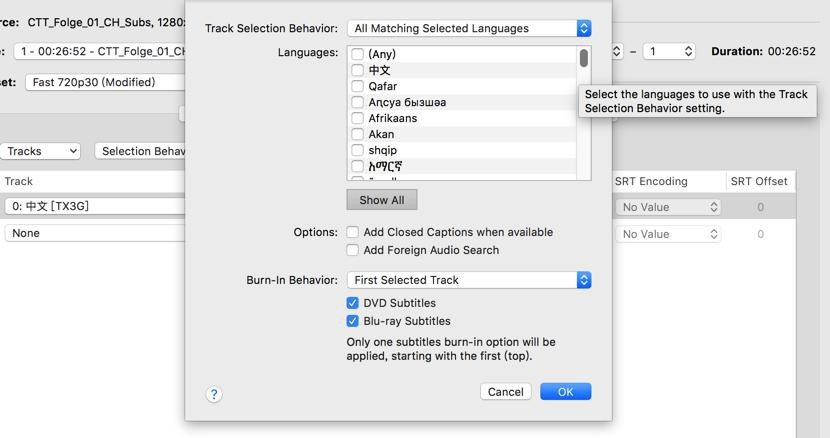Toggle Add Closed Captions when available
Image resolution: width=830 pixels, height=438 pixels.
click(353, 232)
